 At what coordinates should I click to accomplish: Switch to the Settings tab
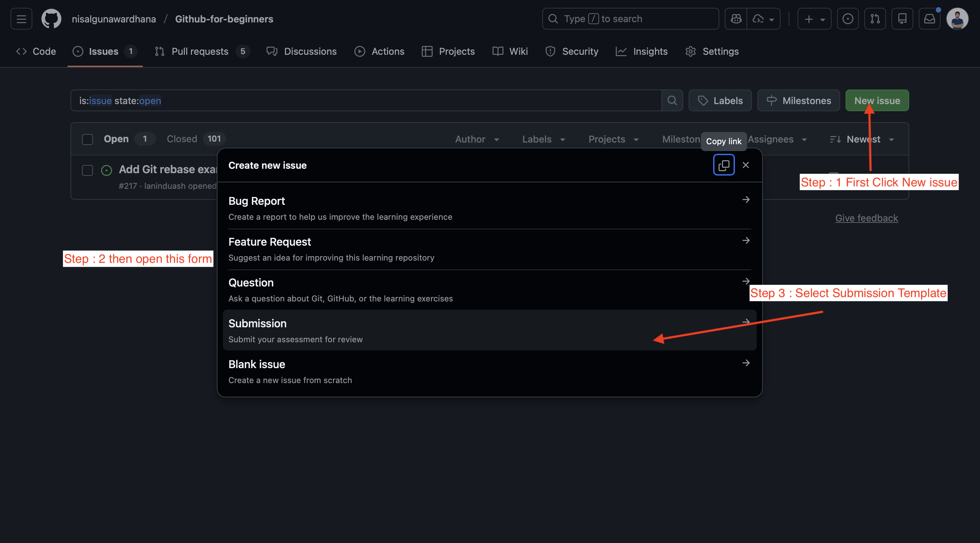(x=712, y=51)
